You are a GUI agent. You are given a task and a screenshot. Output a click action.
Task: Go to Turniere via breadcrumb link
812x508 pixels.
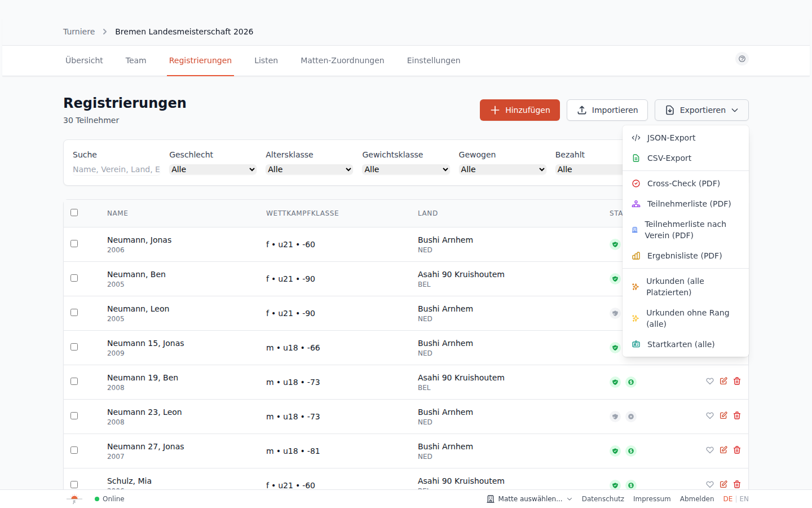click(79, 32)
